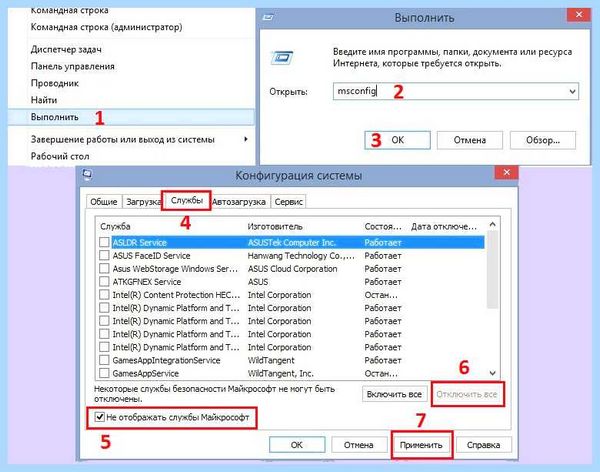The width and height of the screenshot is (600, 472).
Task: Select Hanwang Technology Co. manufacturer cell
Action: point(301,256)
